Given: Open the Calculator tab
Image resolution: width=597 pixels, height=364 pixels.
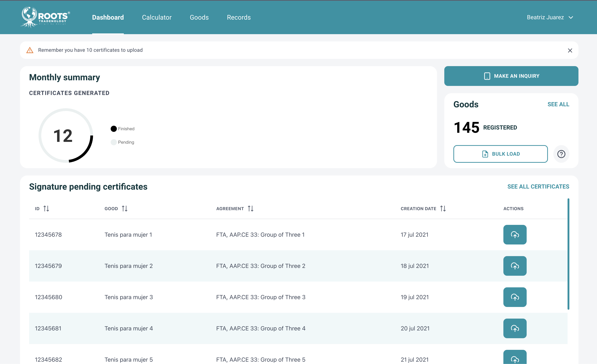Looking at the screenshot, I should (x=157, y=17).
